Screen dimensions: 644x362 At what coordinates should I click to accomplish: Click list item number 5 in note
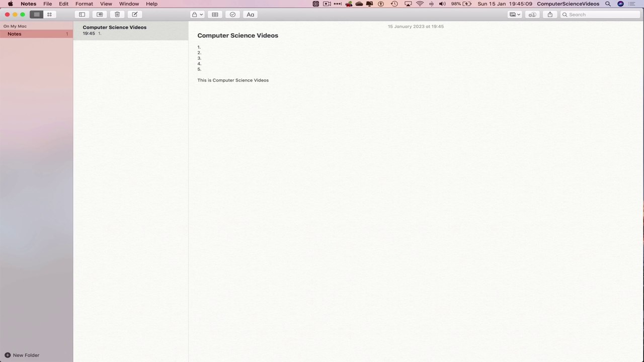[199, 69]
